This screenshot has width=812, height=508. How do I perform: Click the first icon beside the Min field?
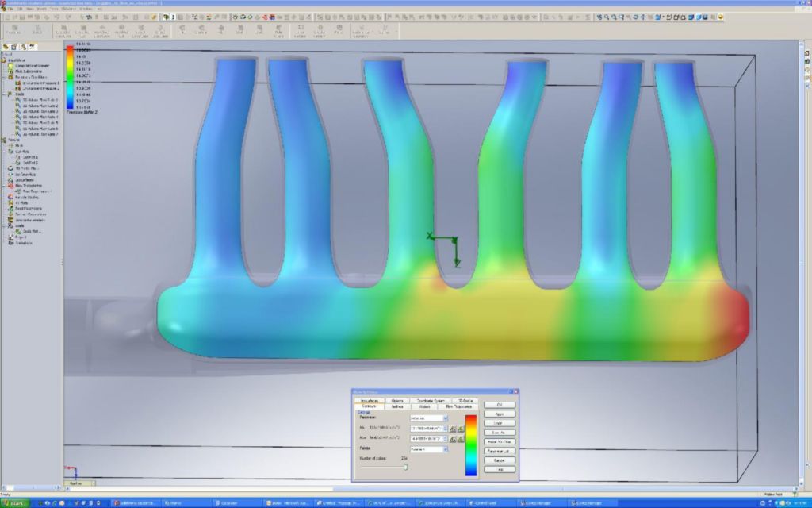(452, 429)
